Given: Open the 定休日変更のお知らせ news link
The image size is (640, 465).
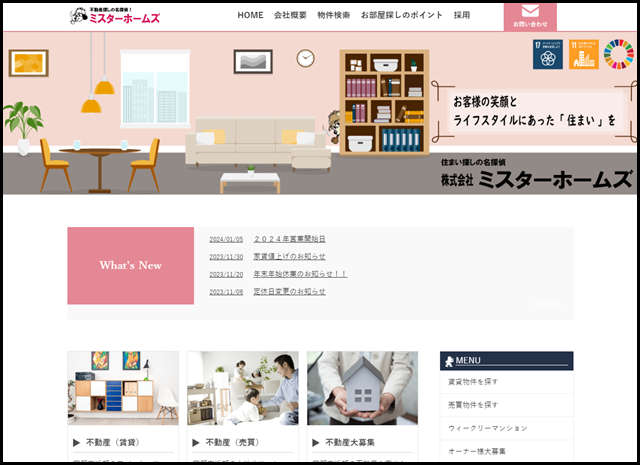Looking at the screenshot, I should 289,291.
